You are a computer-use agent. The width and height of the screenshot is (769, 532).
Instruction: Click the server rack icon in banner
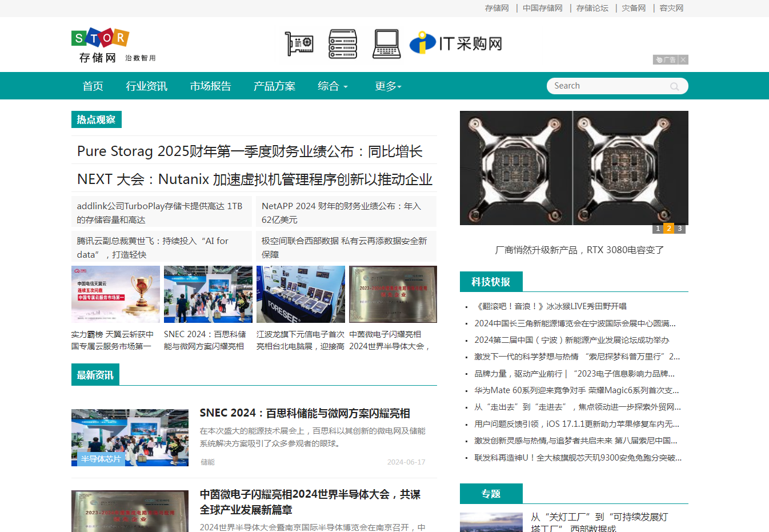tap(343, 44)
